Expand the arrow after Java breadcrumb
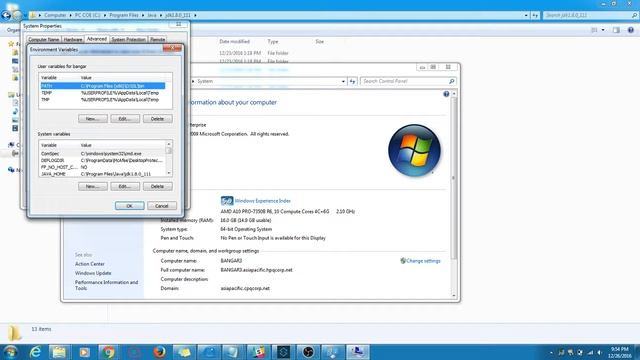640x360 pixels. click(160, 15)
